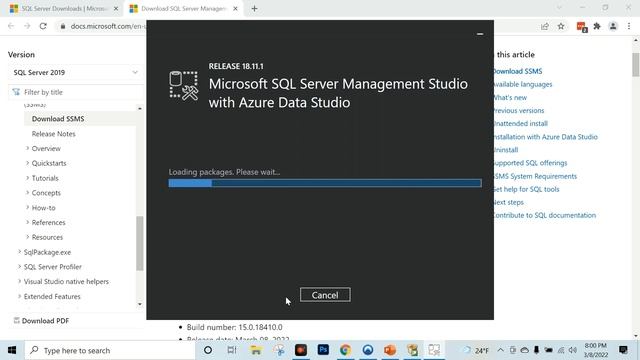Screen dimensions: 640x360
Task: Open the Extensions puzzle menu
Action: pyautogui.click(x=597, y=26)
